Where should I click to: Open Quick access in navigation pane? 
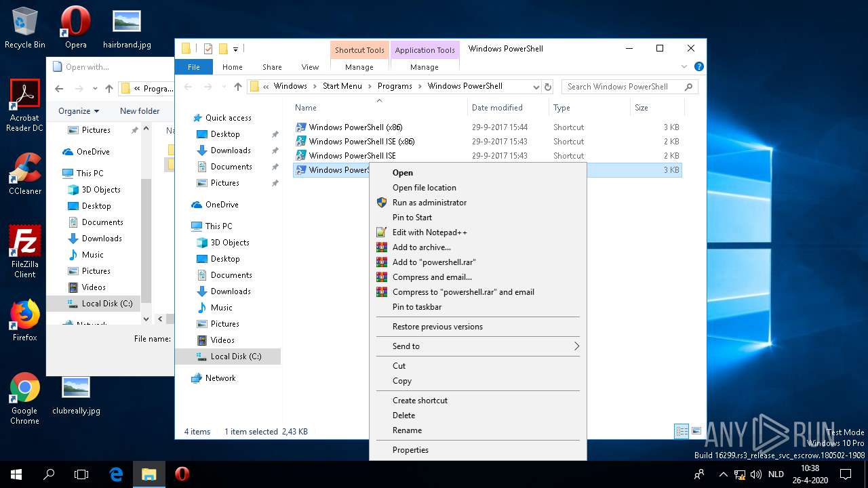(x=228, y=118)
